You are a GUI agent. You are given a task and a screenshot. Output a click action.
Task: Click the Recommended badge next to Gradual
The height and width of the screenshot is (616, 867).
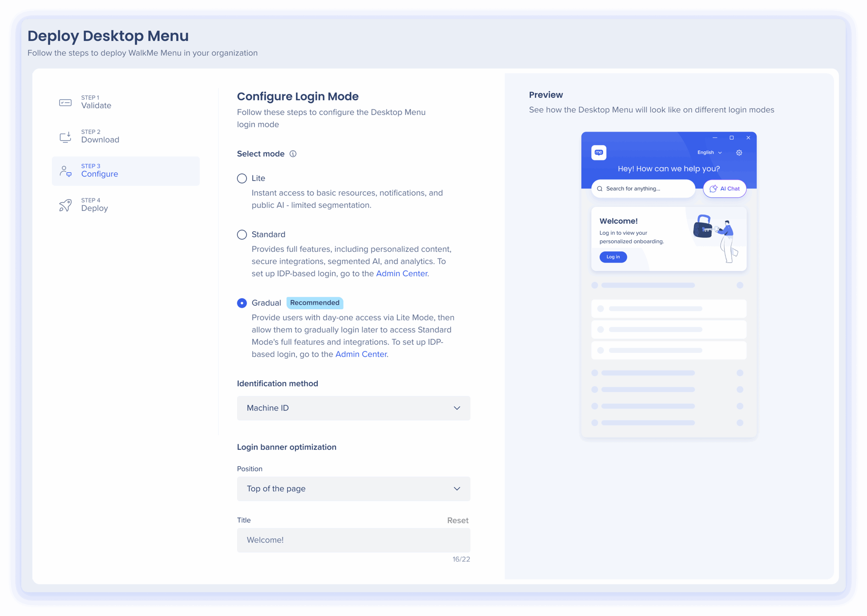coord(314,303)
